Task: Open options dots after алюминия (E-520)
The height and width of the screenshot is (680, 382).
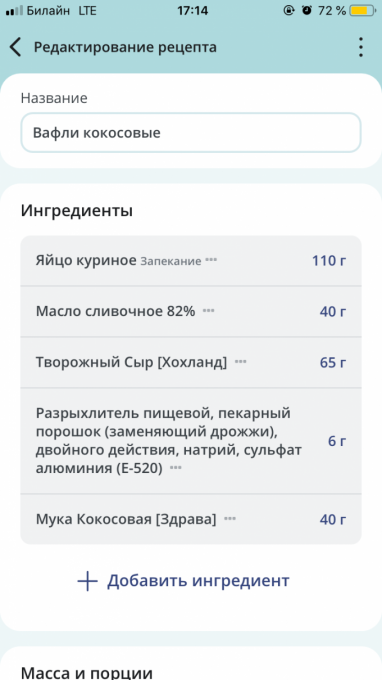Action: pyautogui.click(x=175, y=468)
